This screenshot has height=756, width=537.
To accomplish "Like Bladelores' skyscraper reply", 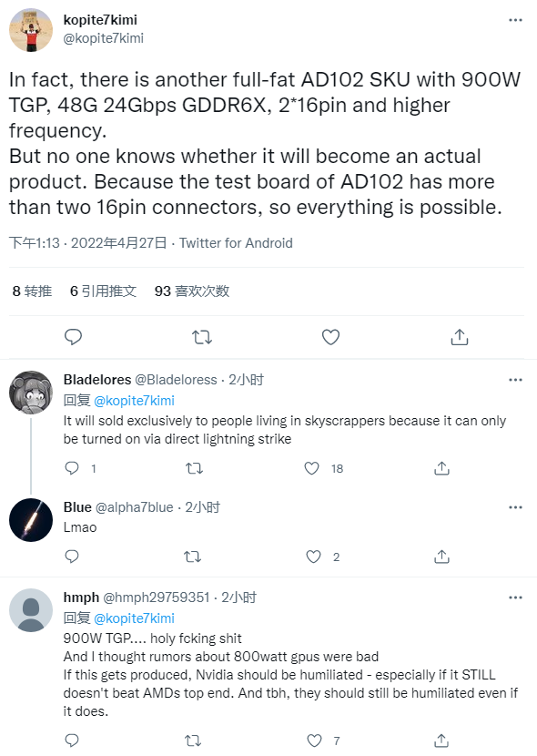I will [x=310, y=467].
